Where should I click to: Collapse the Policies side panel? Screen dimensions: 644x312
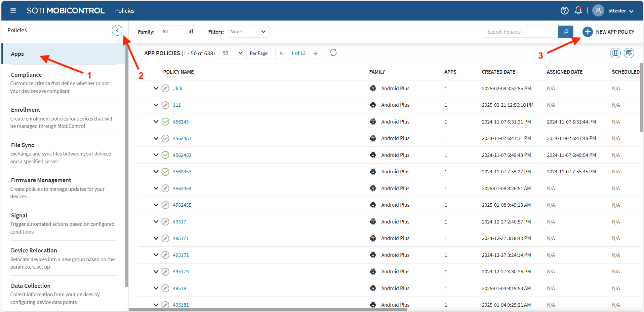[x=117, y=30]
